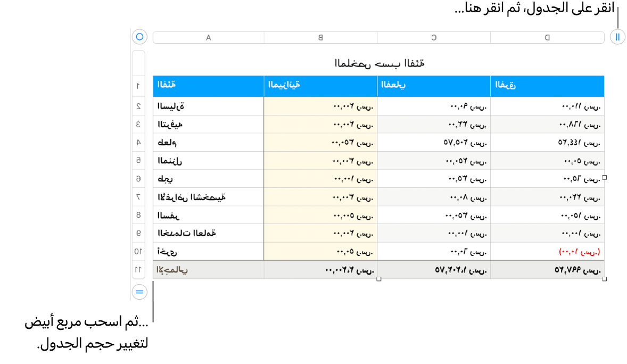The image size is (627, 364).
Task: Click the white resize square on the bottom edge
Action: 378,279
